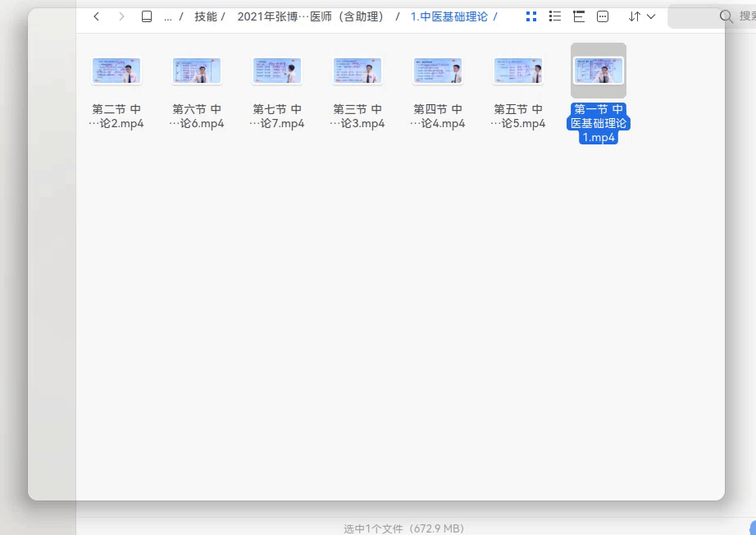Select the 第二节 video thumbnail

coord(116,71)
